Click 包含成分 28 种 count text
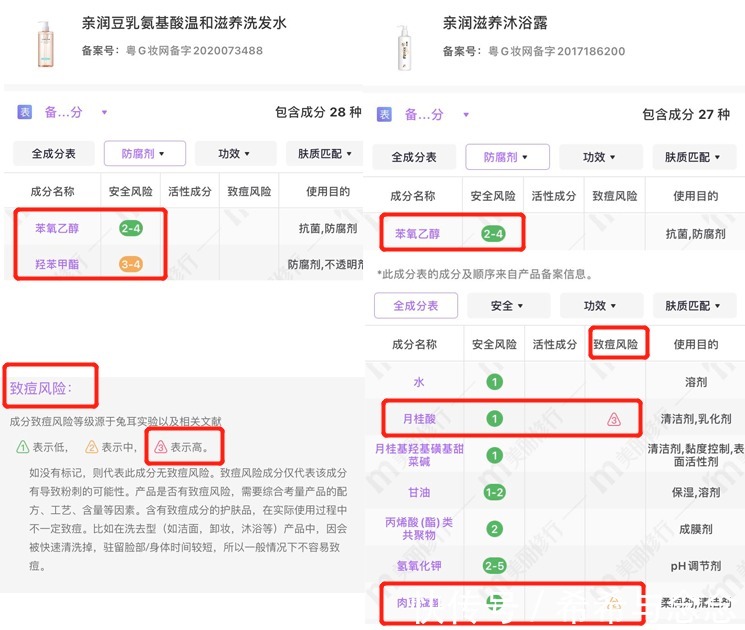 coord(318,112)
